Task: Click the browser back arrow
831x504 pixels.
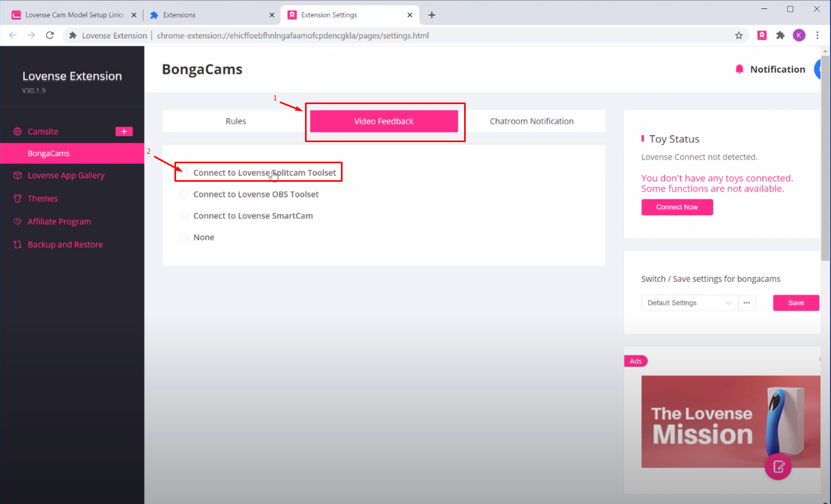Action: tap(13, 35)
